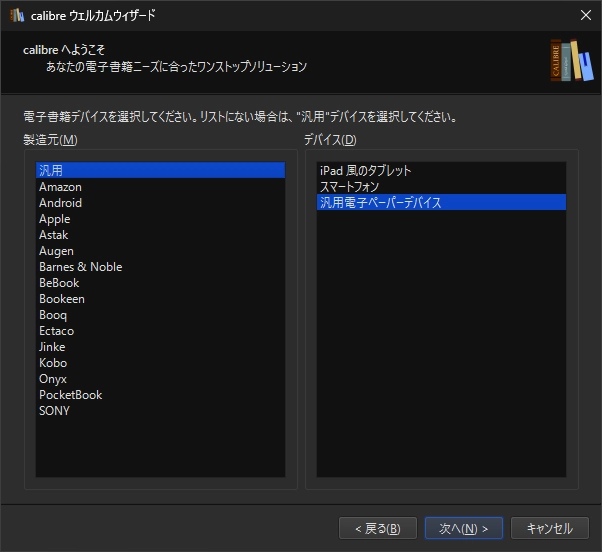602x552 pixels.
Task: Pick Jinke in the manufacturer list
Action: point(160,347)
